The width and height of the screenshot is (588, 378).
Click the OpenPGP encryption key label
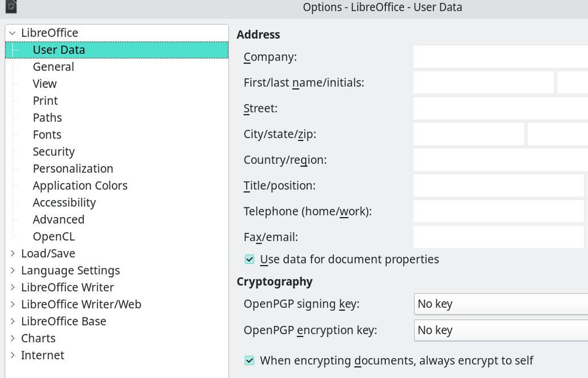(x=310, y=330)
